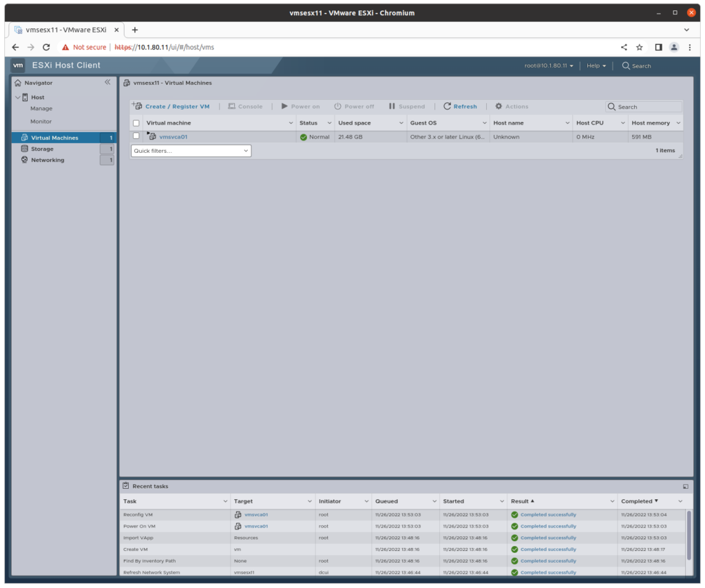The image size is (705, 588).
Task: Click the Power on play icon
Action: tap(284, 106)
